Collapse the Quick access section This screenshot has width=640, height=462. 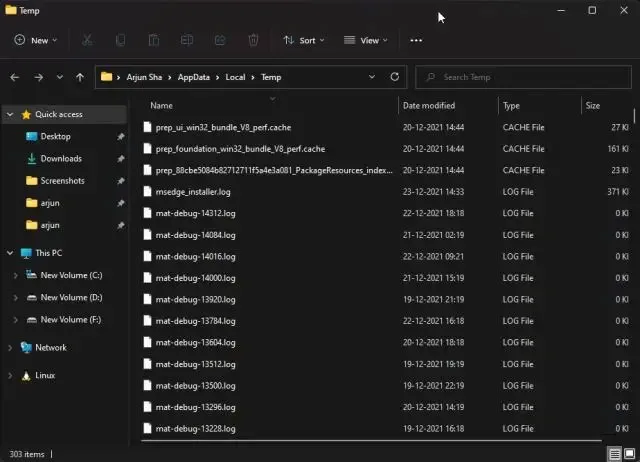10,115
